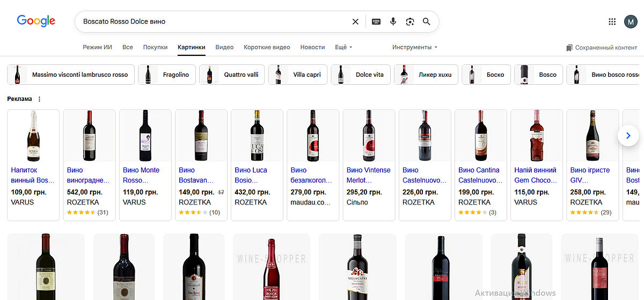Open the three-dot menu beside Реклама
Screen dimensions: 644x300
(39, 99)
